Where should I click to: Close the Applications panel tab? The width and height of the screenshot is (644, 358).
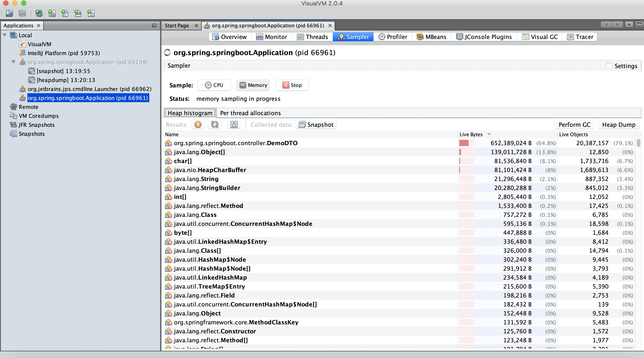click(39, 26)
